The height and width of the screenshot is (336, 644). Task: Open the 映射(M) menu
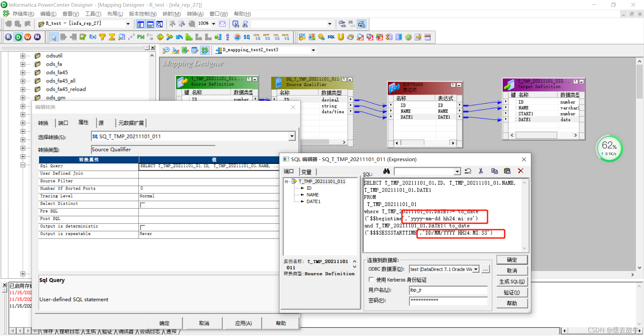click(x=172, y=14)
